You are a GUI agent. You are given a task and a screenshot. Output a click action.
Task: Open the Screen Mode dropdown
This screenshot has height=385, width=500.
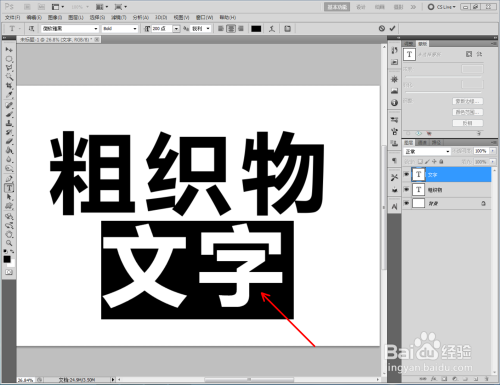click(120, 7)
